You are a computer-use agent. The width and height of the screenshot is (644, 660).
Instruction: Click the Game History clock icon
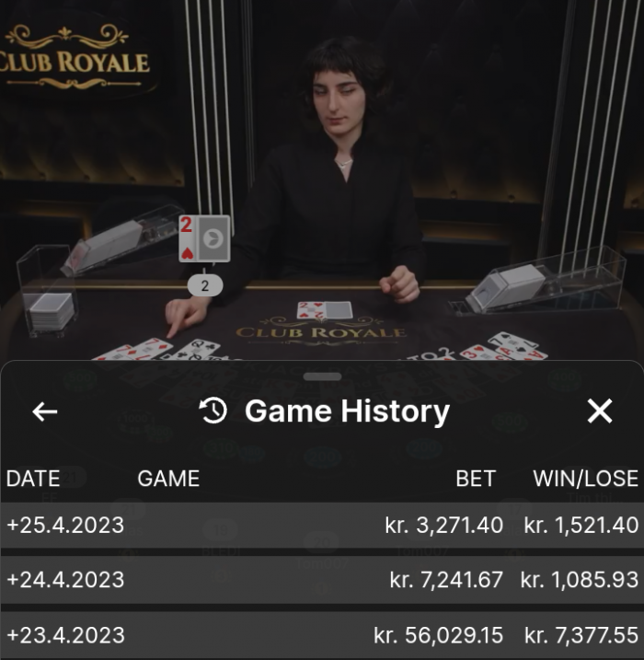click(213, 411)
